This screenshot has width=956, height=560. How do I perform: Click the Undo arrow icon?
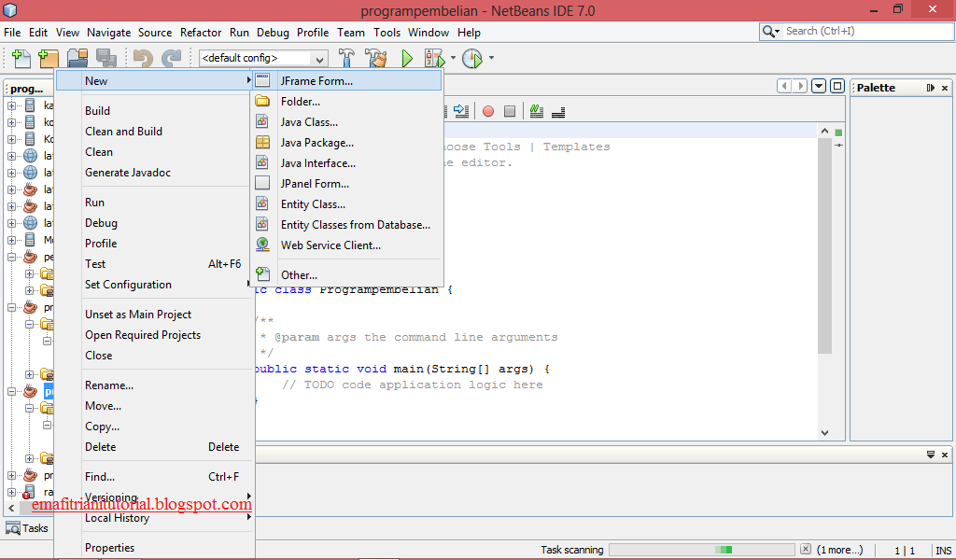(145, 58)
